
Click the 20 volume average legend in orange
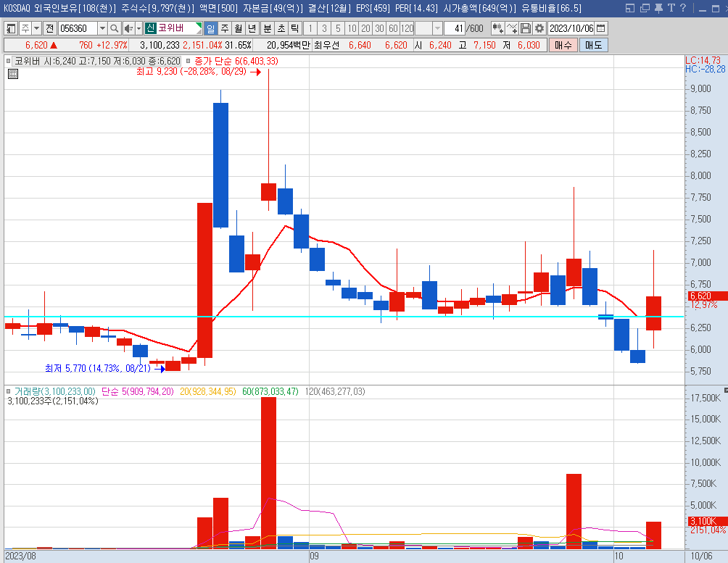[x=208, y=391]
